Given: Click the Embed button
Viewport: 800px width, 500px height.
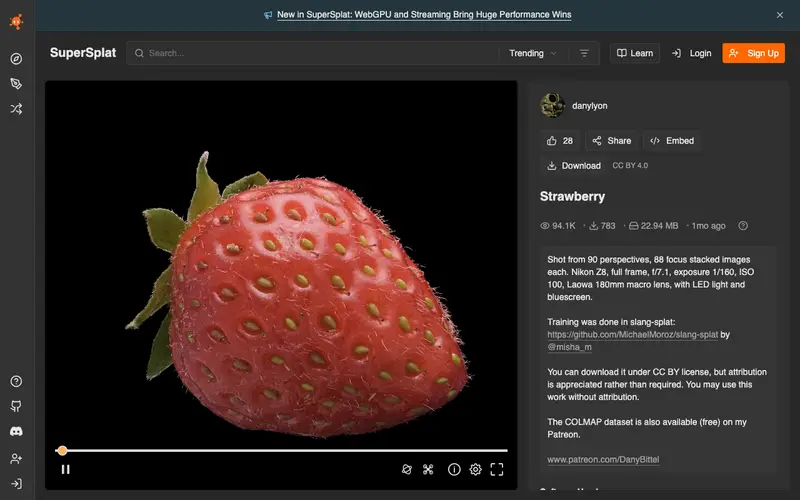Looking at the screenshot, I should click(x=672, y=141).
